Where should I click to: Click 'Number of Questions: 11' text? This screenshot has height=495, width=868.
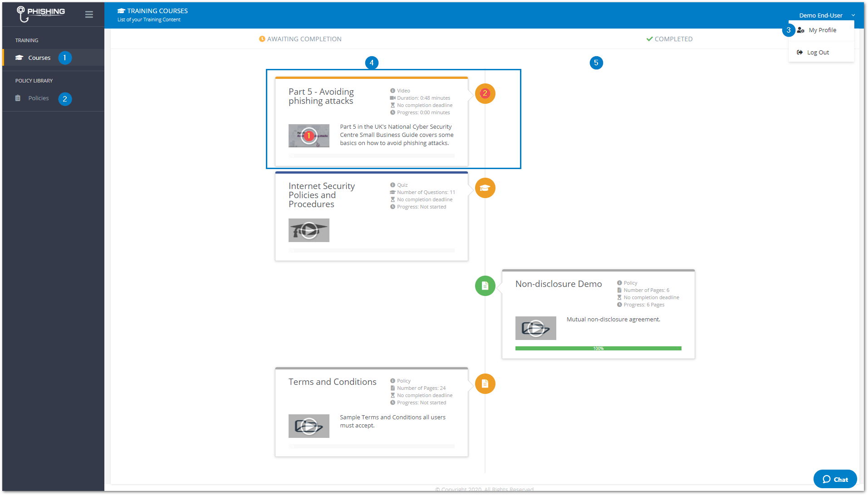point(426,192)
